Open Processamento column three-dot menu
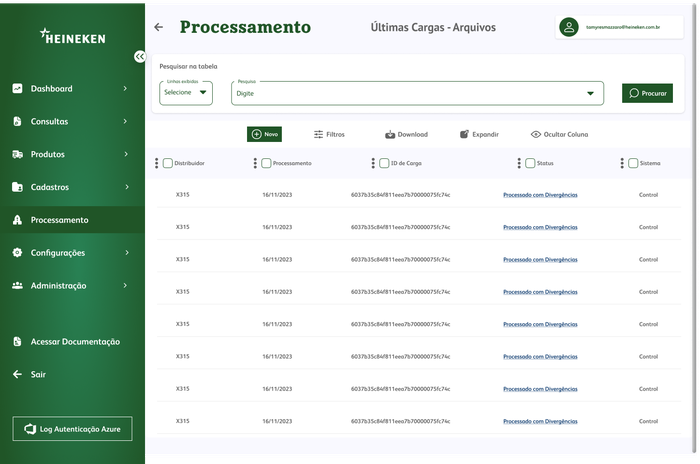 (255, 163)
